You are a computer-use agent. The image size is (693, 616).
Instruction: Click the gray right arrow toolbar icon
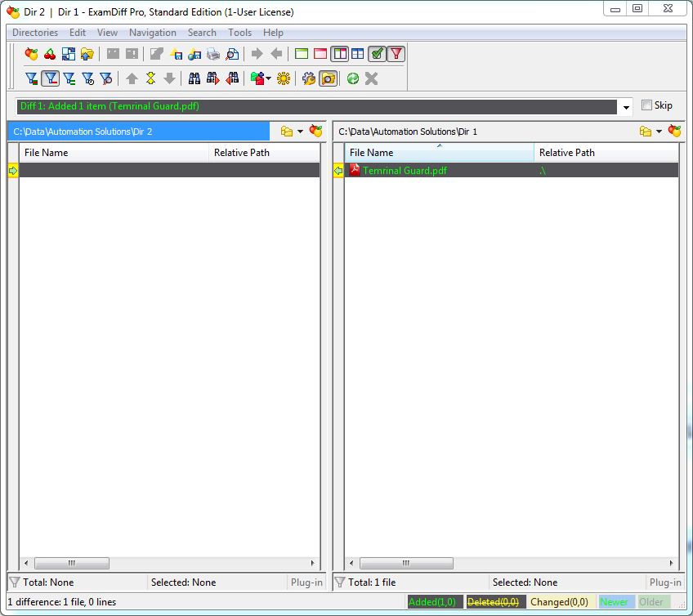click(x=257, y=54)
